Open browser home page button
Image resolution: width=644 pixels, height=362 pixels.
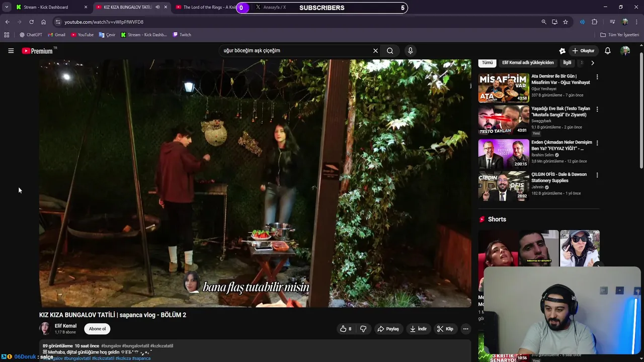[43, 22]
